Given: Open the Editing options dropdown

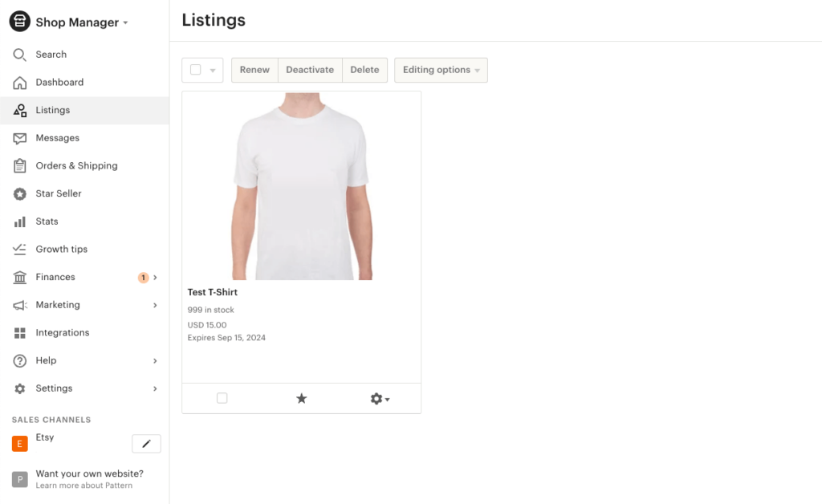Looking at the screenshot, I should point(441,70).
